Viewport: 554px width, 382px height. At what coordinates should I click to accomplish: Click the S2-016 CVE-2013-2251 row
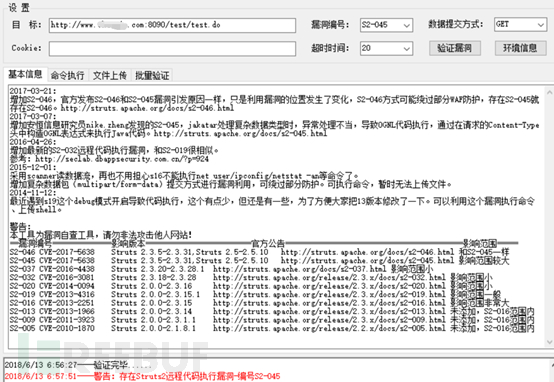pos(260,303)
